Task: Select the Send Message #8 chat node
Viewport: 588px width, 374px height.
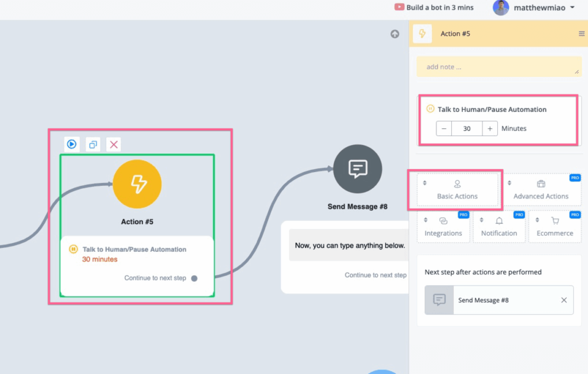Action: [x=357, y=169]
